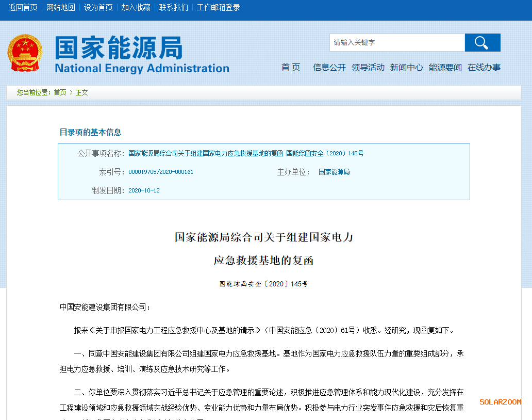Click the document title in 公开事项名称 row
This screenshot has height=420, width=532.
pos(246,154)
